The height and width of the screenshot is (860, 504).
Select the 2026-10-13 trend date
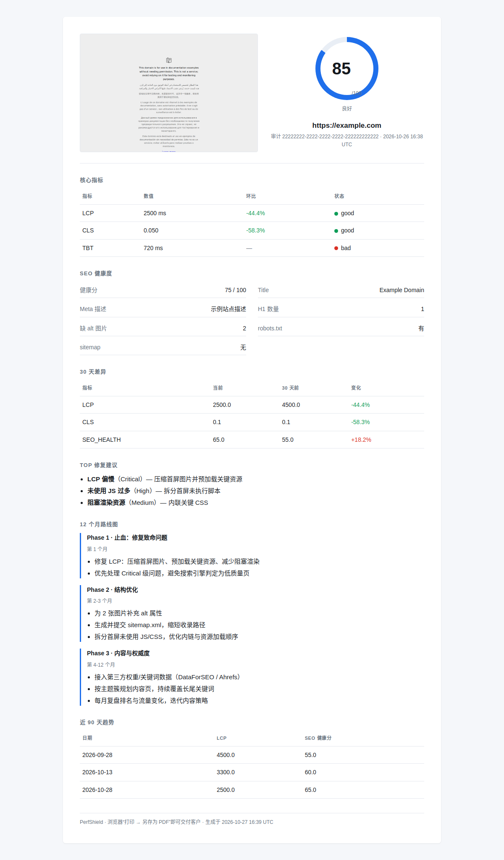click(x=97, y=772)
